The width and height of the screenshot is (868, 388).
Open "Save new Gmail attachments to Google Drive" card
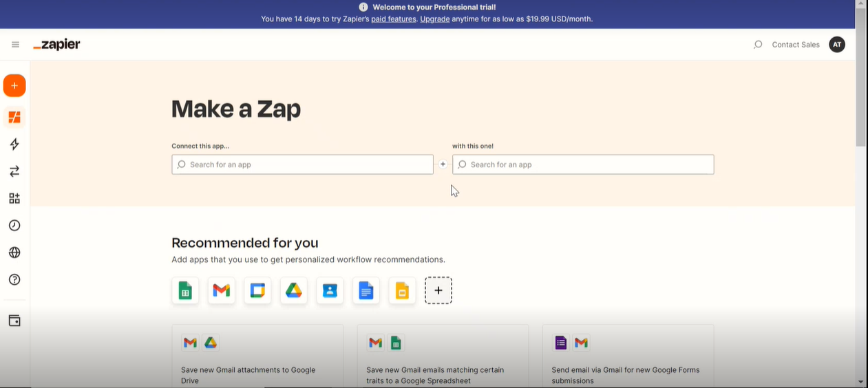(x=257, y=356)
